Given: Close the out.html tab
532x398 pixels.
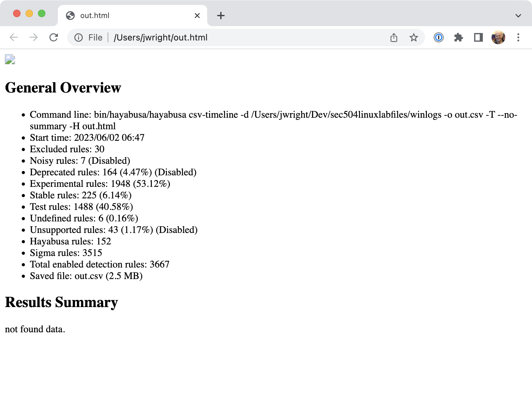Looking at the screenshot, I should tap(197, 16).
